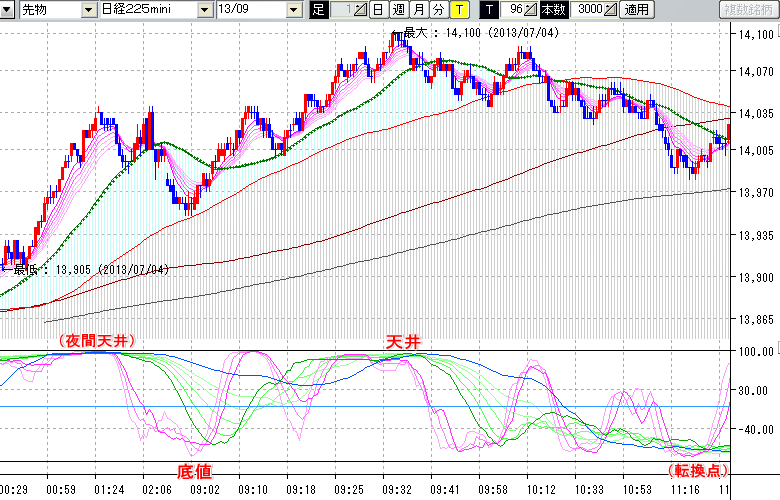Switch to weekly 週 chart interval
The width and height of the screenshot is (780, 500).
click(x=398, y=10)
